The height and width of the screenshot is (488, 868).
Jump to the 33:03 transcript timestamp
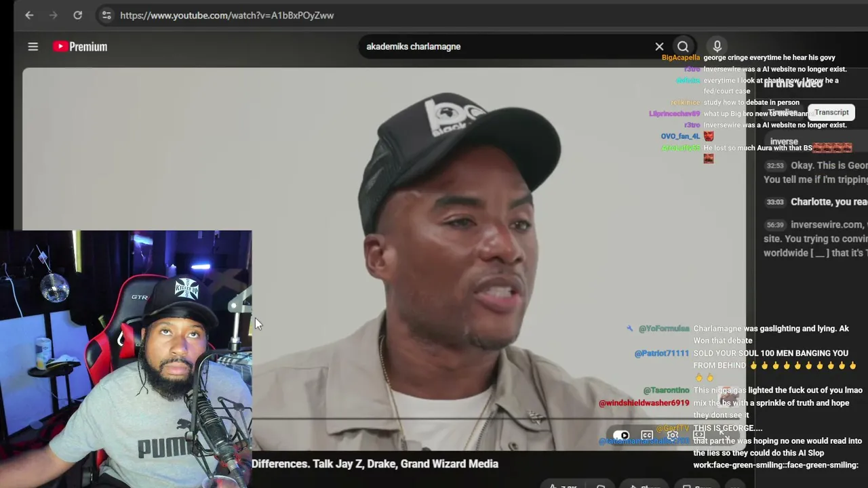coord(775,202)
